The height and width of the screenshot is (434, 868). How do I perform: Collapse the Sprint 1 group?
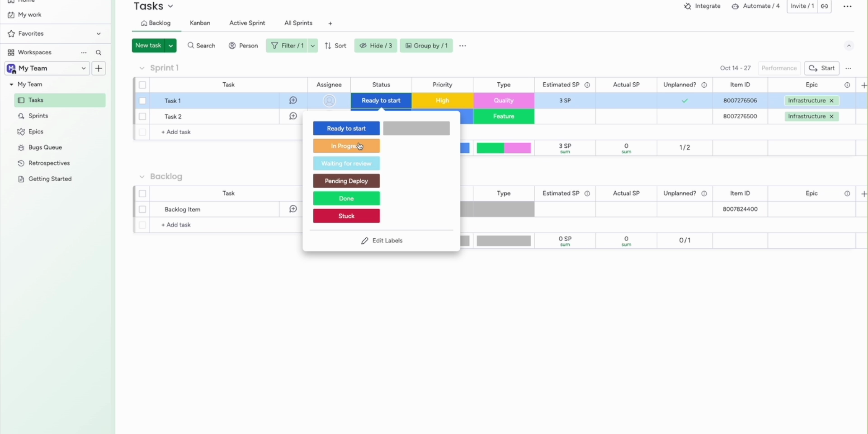(x=142, y=68)
